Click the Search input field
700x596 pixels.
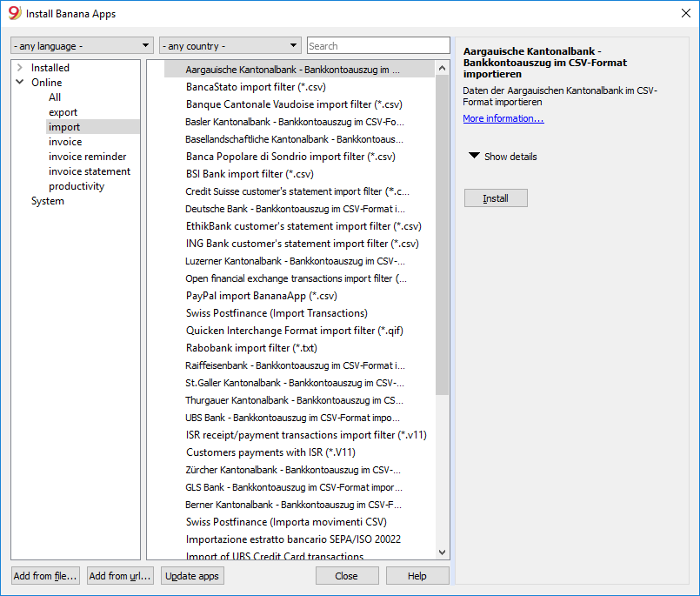[x=378, y=45]
